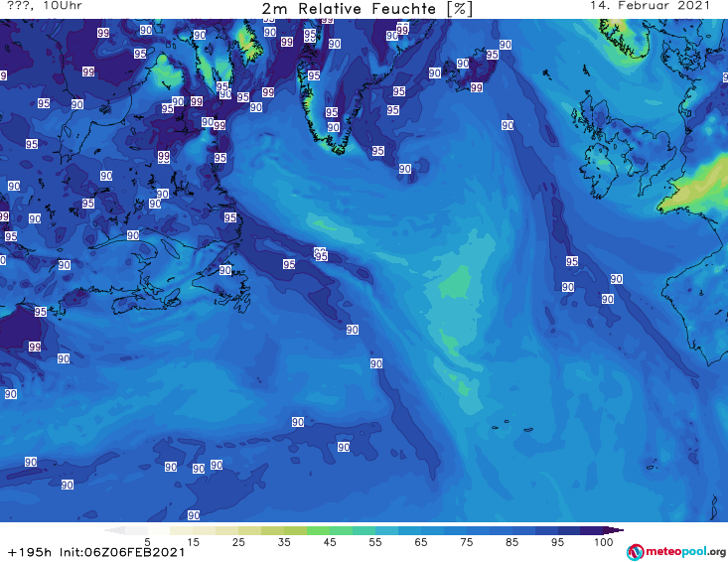Click the meteopool.org logo

pos(676,552)
